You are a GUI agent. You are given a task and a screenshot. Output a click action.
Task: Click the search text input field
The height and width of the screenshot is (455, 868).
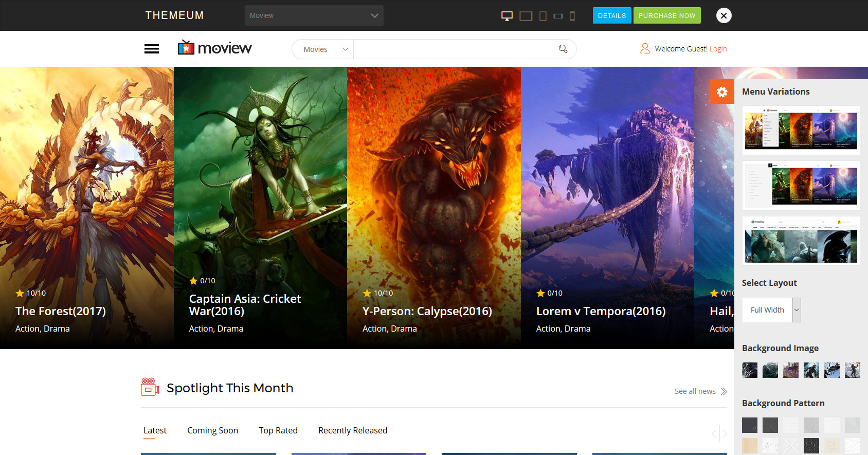click(x=454, y=49)
